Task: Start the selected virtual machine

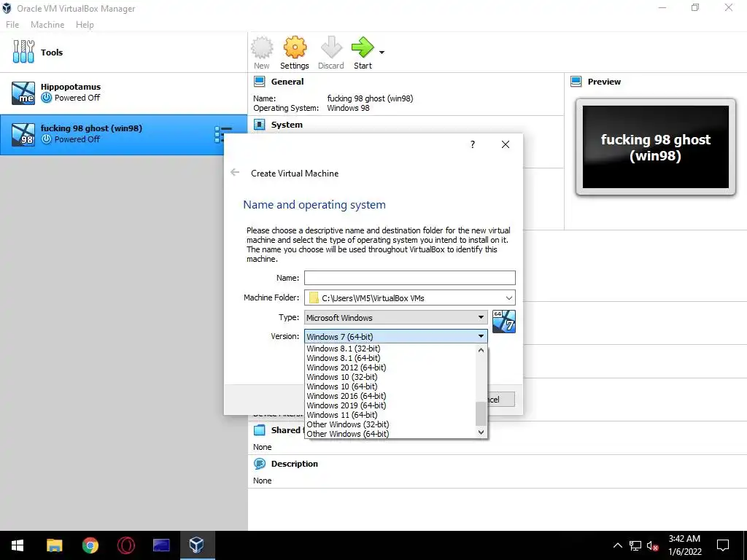Action: pyautogui.click(x=363, y=52)
